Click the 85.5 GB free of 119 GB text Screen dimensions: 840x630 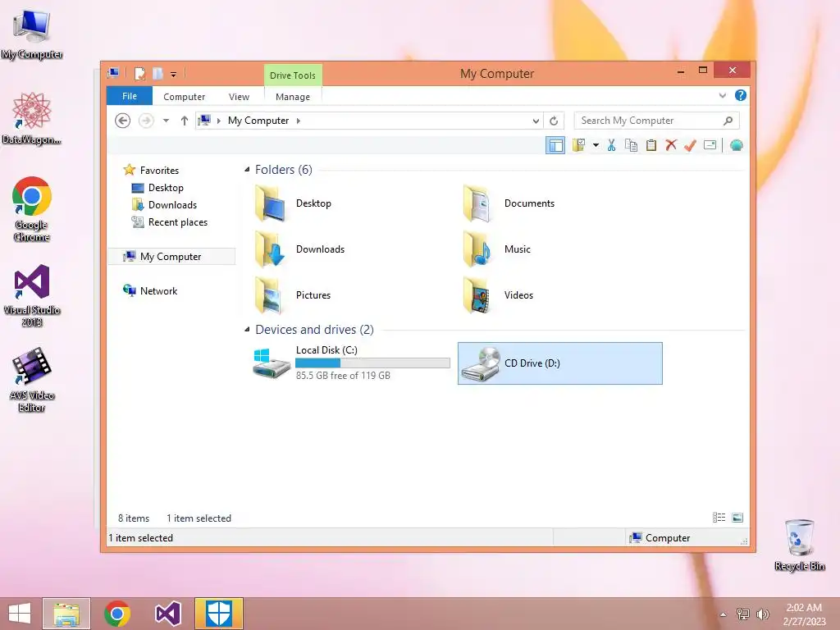pyautogui.click(x=343, y=376)
